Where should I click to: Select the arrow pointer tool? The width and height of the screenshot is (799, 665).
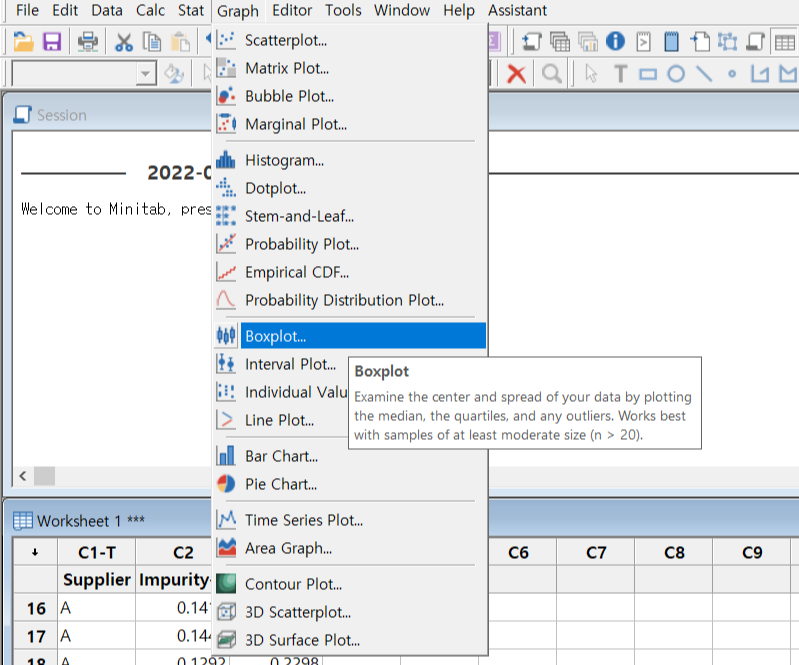point(591,74)
